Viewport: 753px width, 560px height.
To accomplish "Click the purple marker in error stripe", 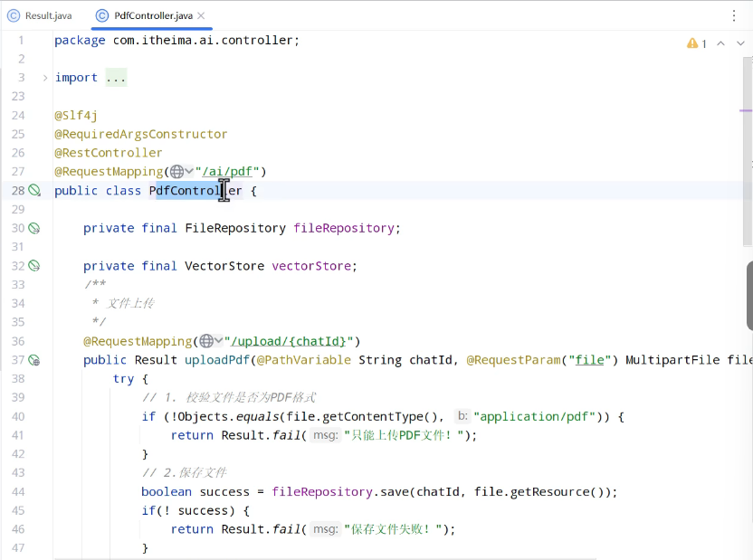I will pos(746,110).
